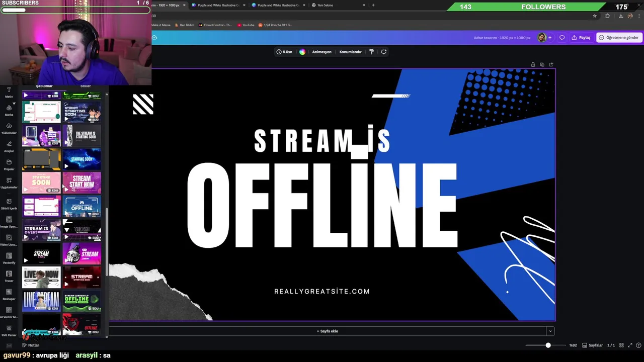Expand the page options chevron beside Sayfa ekle
This screenshot has height=362, width=644.
(x=550, y=331)
